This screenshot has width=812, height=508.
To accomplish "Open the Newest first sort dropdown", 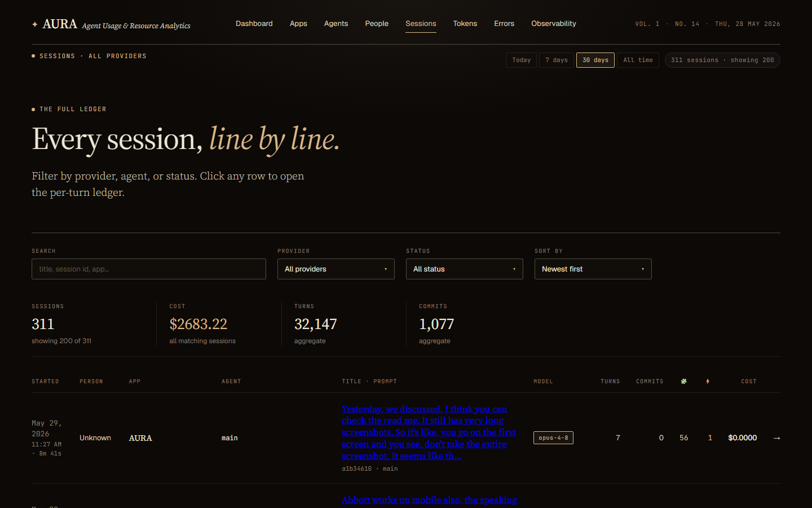I will tap(593, 269).
